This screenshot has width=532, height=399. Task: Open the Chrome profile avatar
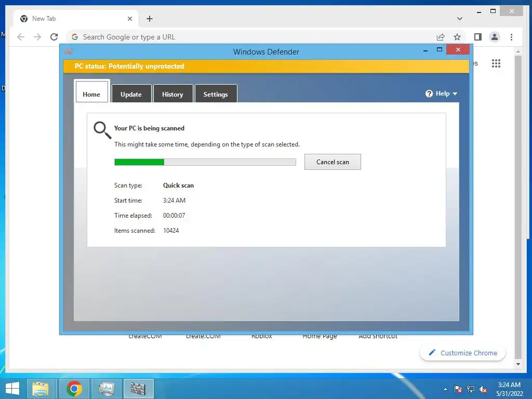point(495,37)
